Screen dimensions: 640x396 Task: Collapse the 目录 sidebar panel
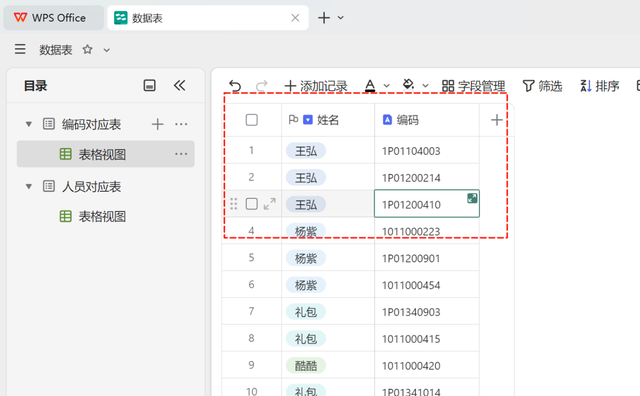pos(179,85)
